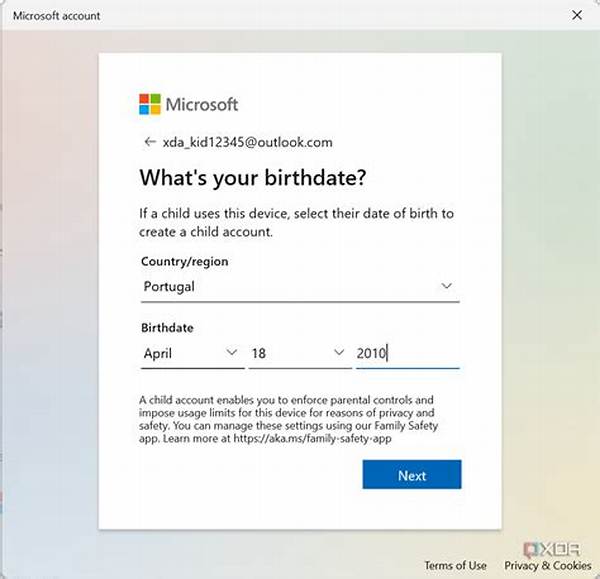Click the https://aka.ms/family-safety-app address text
This screenshot has width=600, height=579.
[x=312, y=439]
